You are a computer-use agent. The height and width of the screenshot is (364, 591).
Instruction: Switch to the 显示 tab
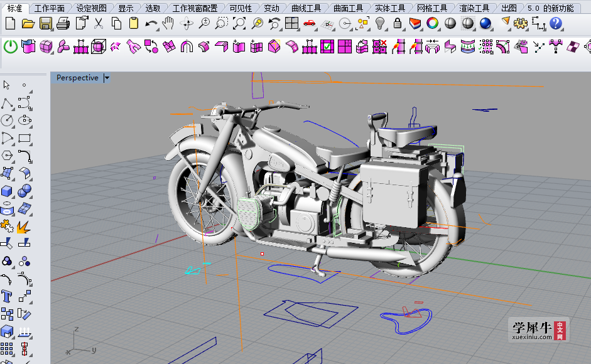coord(126,8)
